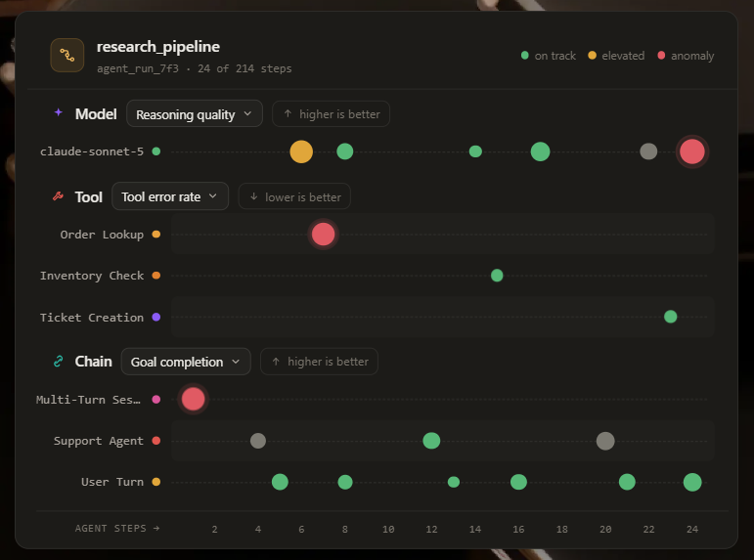Click claude-sonnet-5 gray marker at step 22
754x560 pixels.
pyautogui.click(x=648, y=151)
